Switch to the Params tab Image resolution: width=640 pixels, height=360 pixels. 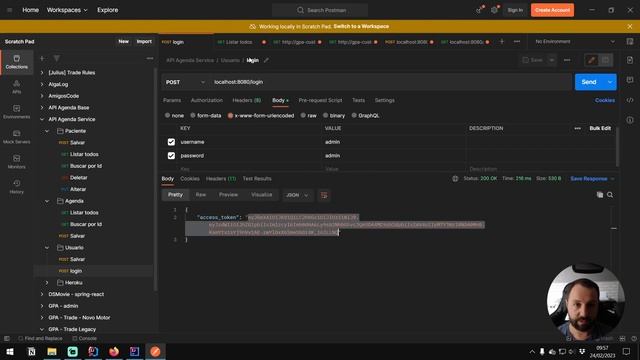click(x=172, y=100)
